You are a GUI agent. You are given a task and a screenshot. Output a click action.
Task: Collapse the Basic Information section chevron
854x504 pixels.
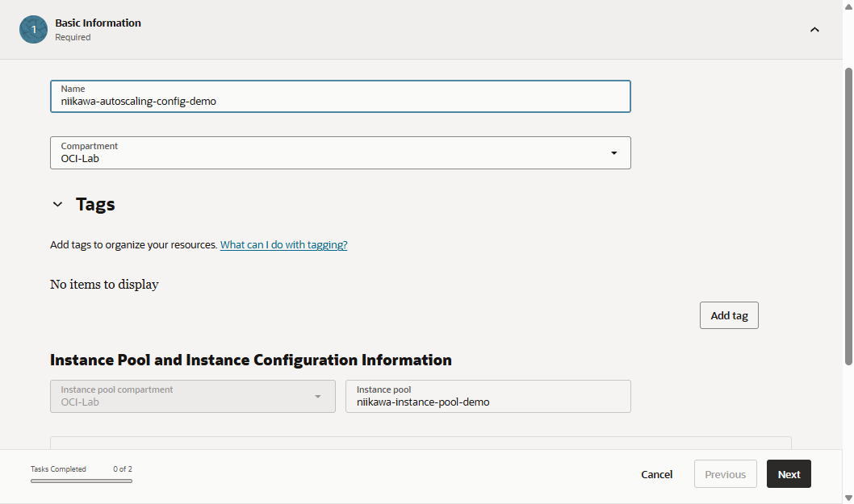tap(814, 30)
